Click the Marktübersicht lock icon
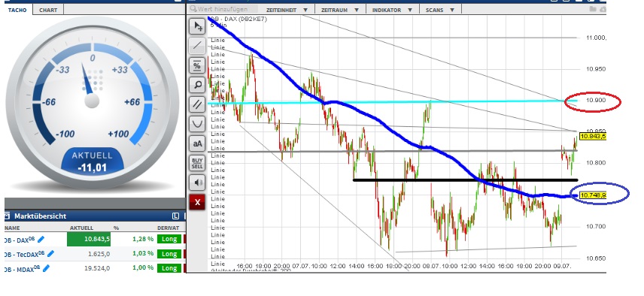 click(x=7, y=216)
